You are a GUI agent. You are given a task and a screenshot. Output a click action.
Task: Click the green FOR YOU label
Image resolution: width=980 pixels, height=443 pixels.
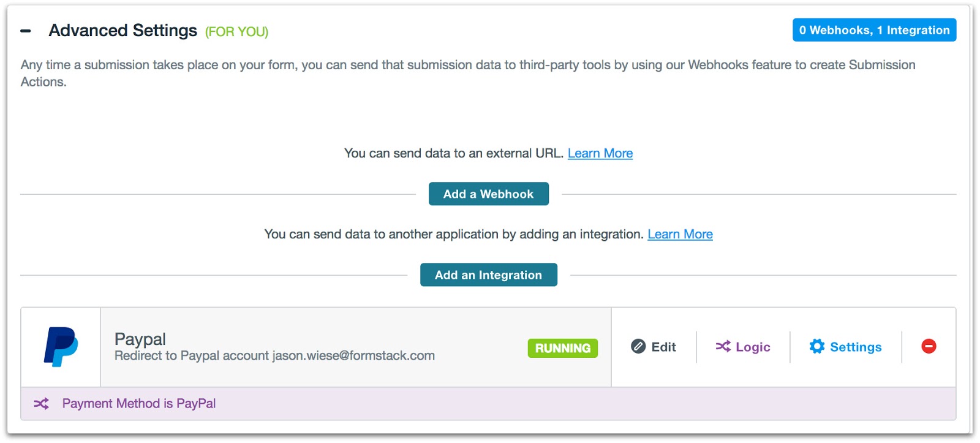click(x=236, y=32)
